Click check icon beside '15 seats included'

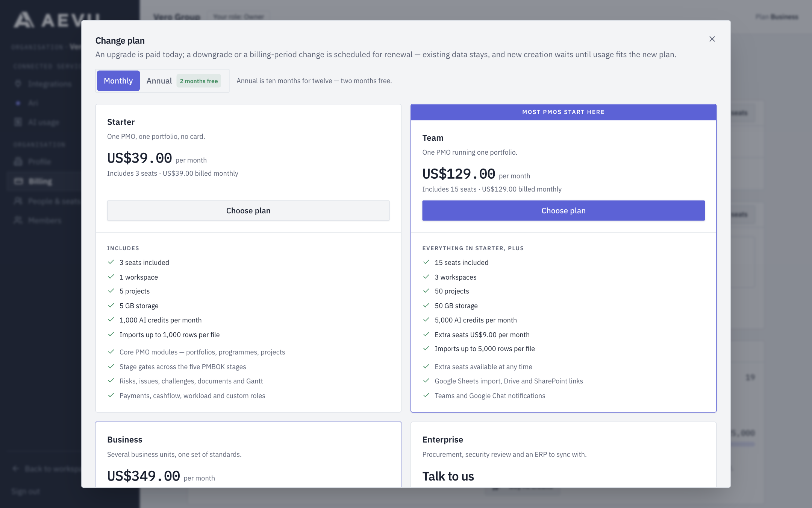[426, 262]
